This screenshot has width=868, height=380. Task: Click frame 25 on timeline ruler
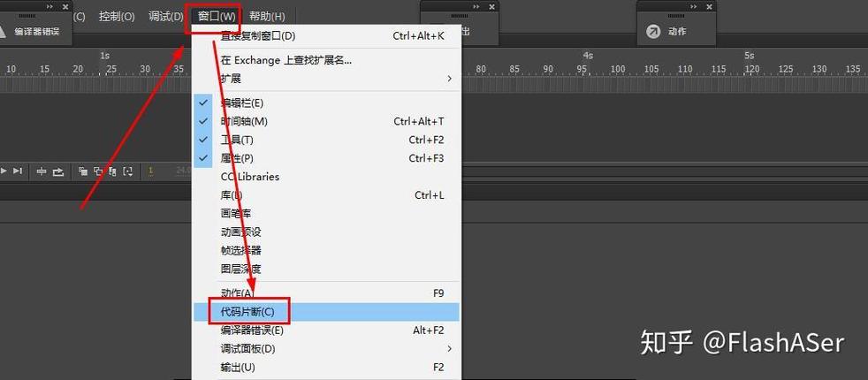coord(111,69)
